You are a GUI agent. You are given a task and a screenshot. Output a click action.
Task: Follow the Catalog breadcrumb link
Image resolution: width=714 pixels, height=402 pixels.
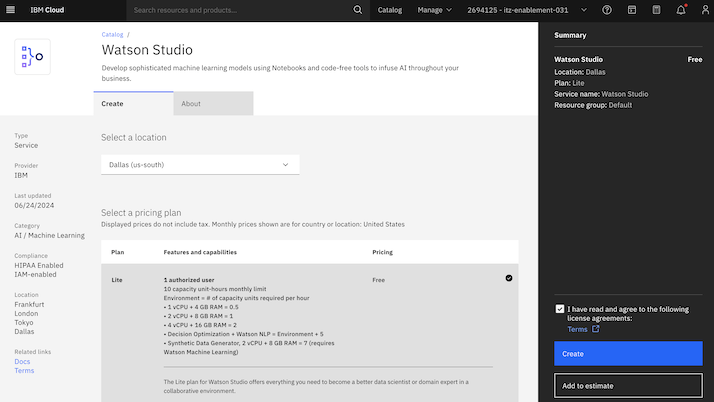click(112, 35)
